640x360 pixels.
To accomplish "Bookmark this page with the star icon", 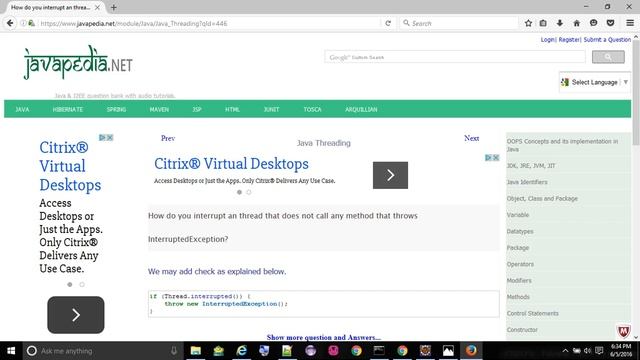I will [x=528, y=23].
